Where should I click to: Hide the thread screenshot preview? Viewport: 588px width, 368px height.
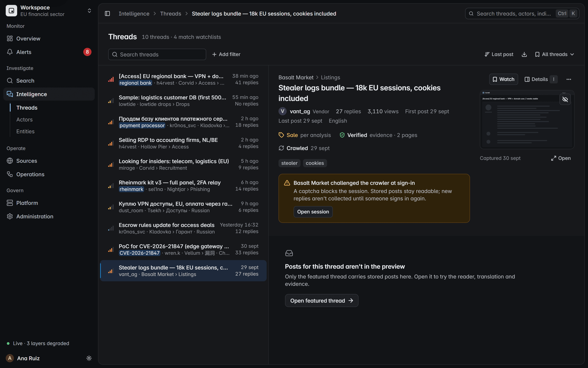[x=565, y=99]
